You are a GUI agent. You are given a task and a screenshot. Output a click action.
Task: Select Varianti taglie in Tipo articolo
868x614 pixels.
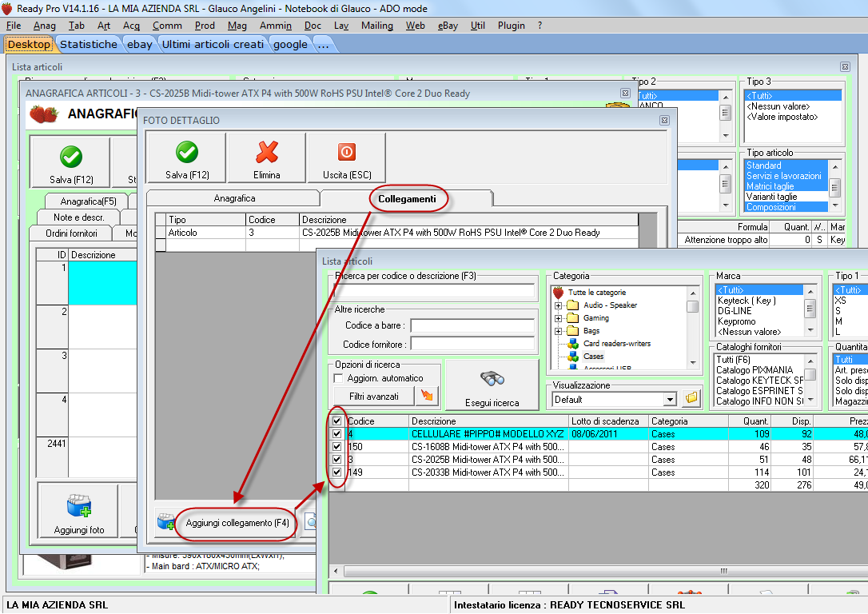(771, 197)
